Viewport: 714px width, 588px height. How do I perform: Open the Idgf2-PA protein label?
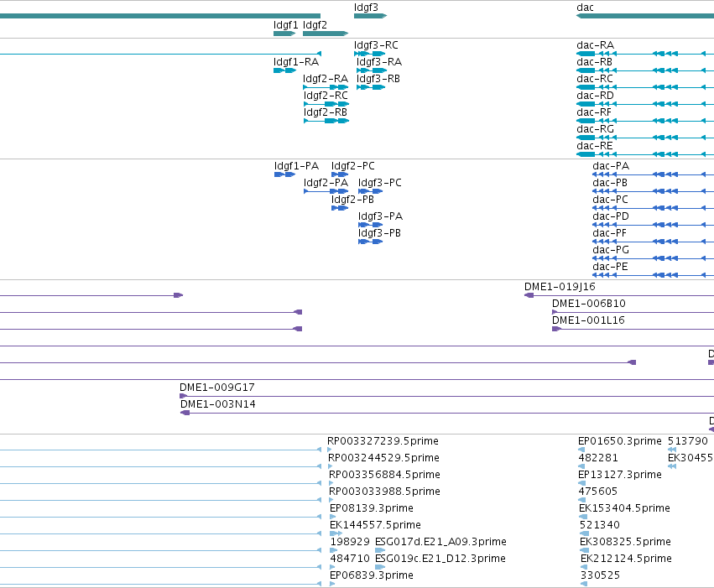(326, 183)
